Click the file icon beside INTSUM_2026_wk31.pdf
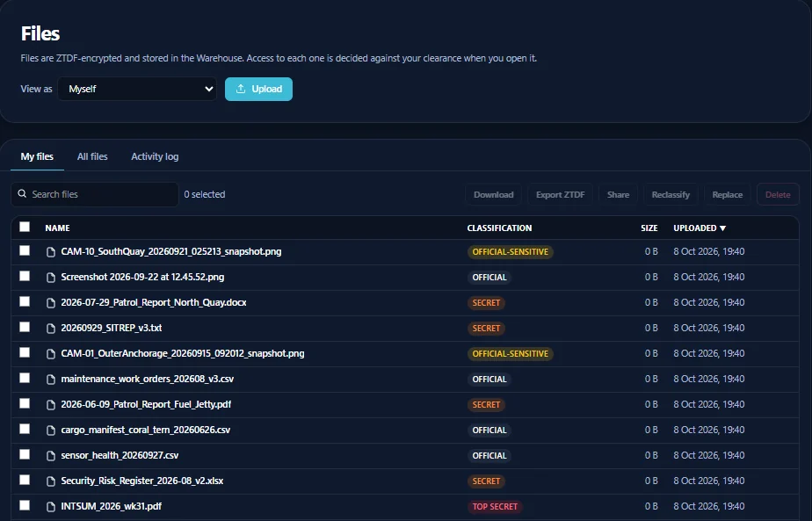This screenshot has height=521, width=812. point(51,506)
